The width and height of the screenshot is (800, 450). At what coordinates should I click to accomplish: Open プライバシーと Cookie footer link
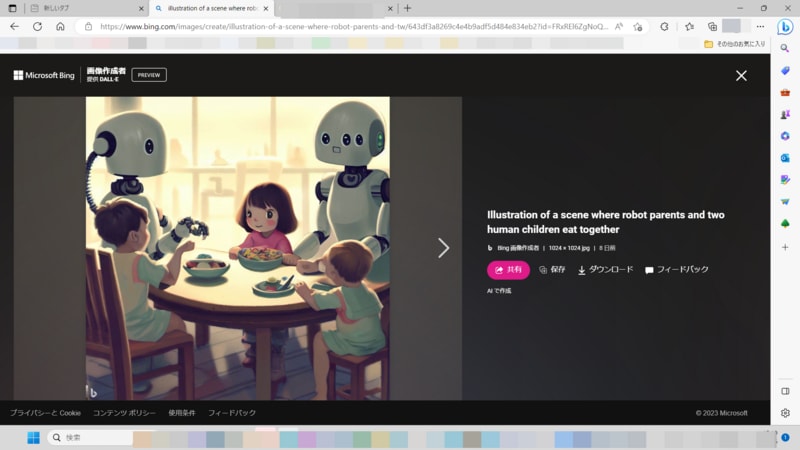point(45,413)
